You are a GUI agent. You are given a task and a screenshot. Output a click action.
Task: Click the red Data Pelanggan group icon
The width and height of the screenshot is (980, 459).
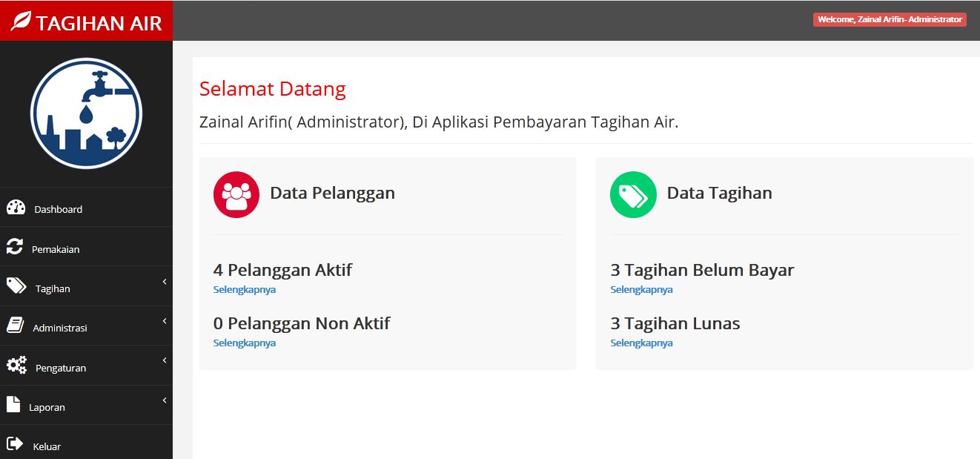236,194
